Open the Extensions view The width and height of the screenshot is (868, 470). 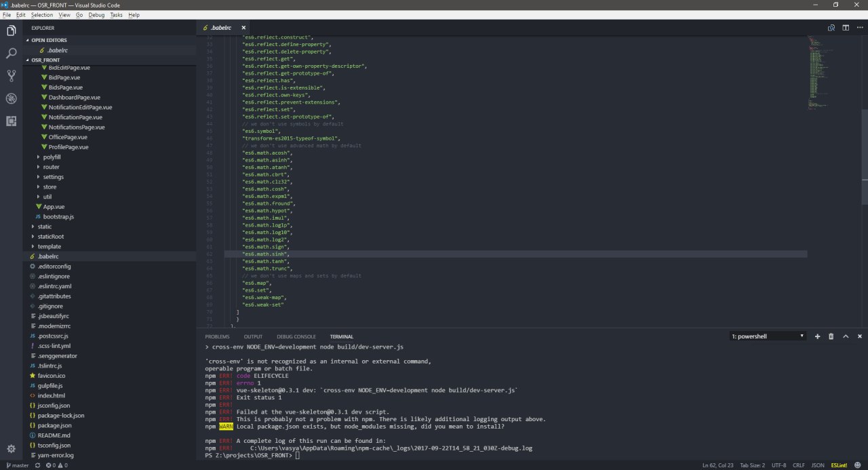[11, 121]
